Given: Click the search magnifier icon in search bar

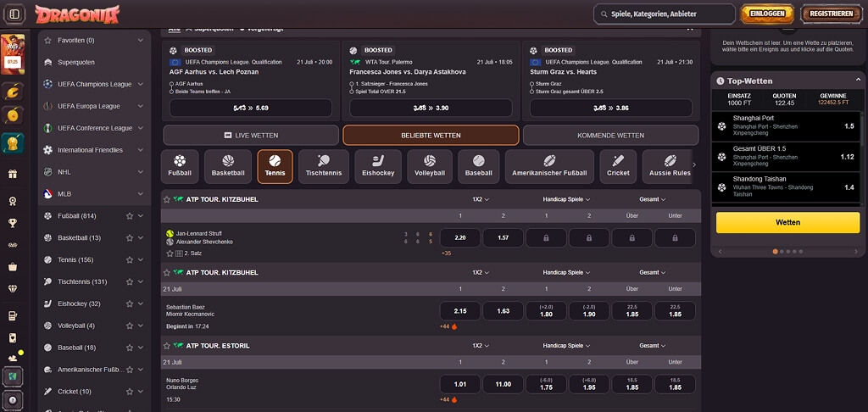Looking at the screenshot, I should coord(603,14).
